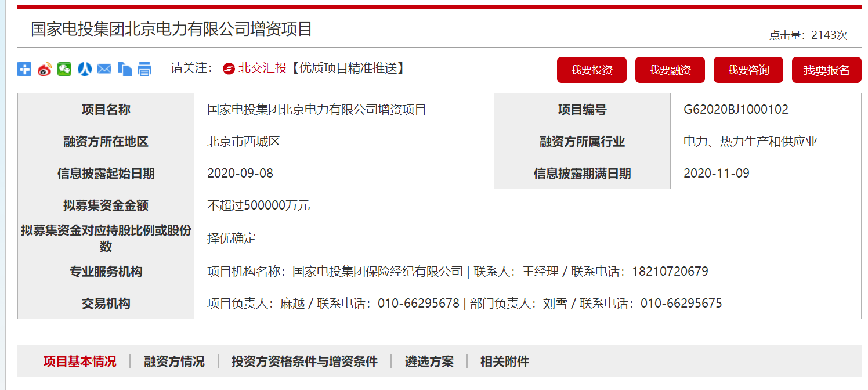Click the 我要报名 button

click(x=827, y=70)
